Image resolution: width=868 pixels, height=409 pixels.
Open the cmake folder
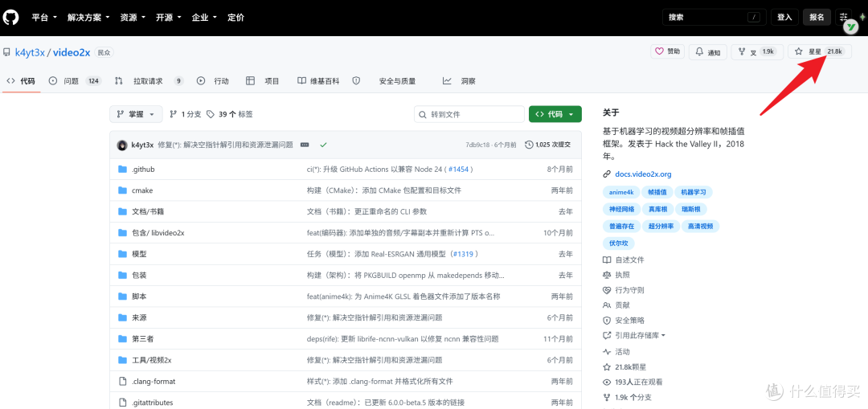coord(142,190)
